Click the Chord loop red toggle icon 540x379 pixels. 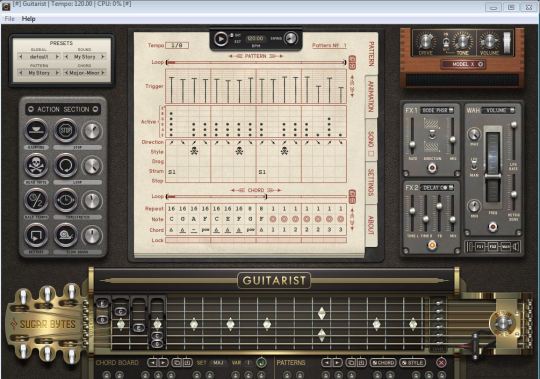click(x=352, y=197)
